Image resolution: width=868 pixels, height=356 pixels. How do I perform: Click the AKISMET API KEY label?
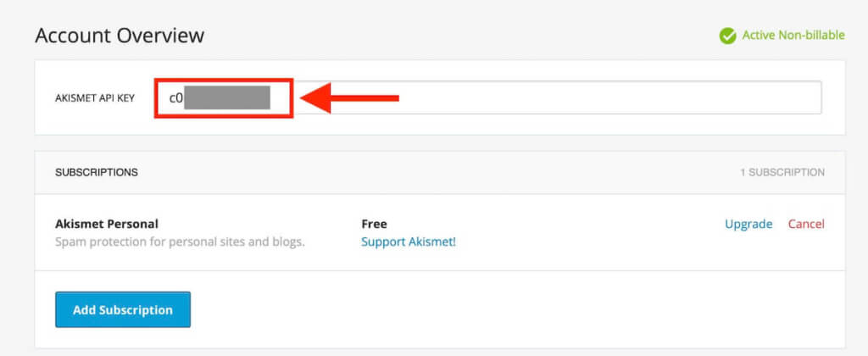[x=95, y=98]
